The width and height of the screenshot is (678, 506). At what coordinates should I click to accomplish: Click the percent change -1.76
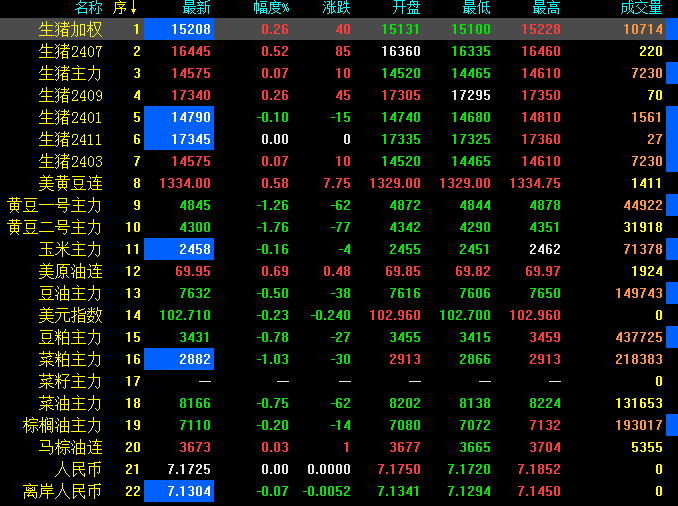(272, 227)
